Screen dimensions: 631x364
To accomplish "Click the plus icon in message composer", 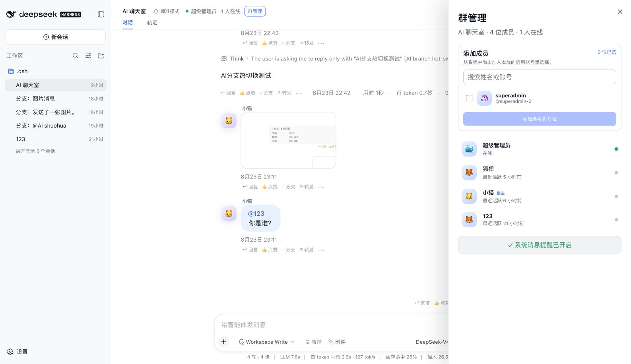I will coord(224,342).
